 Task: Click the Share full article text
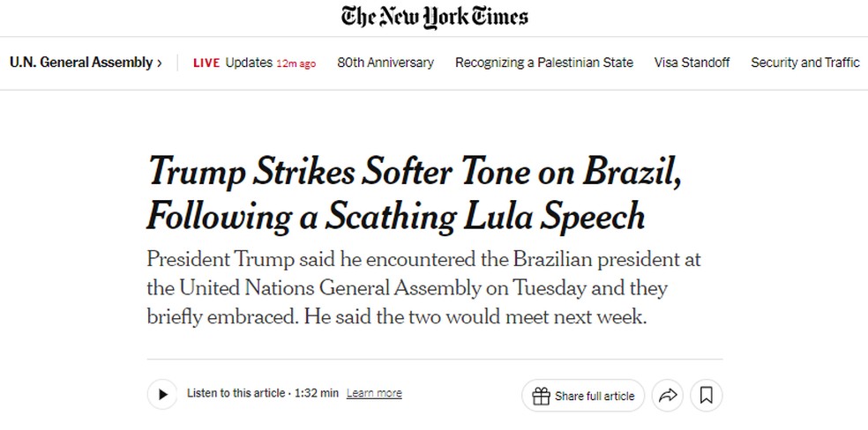(595, 397)
